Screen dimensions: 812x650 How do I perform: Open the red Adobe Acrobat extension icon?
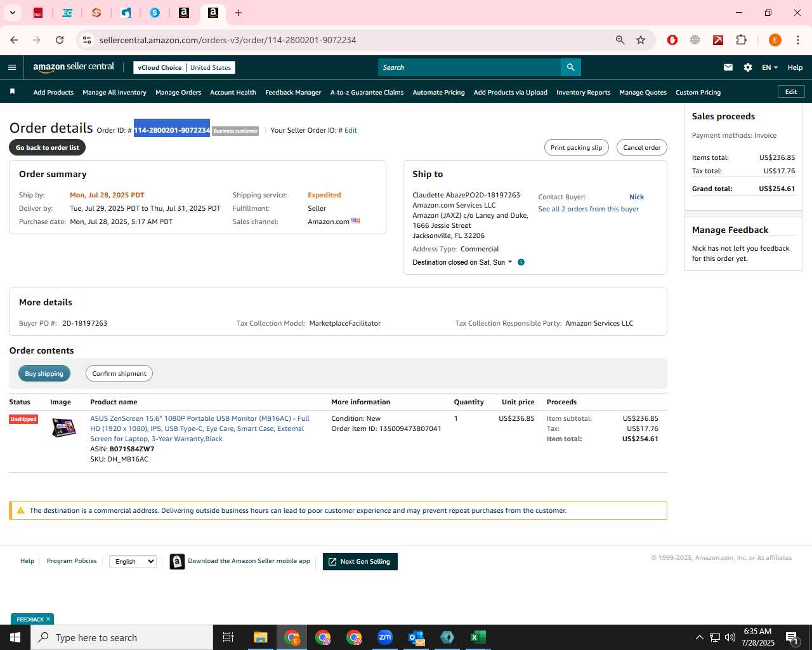(718, 40)
